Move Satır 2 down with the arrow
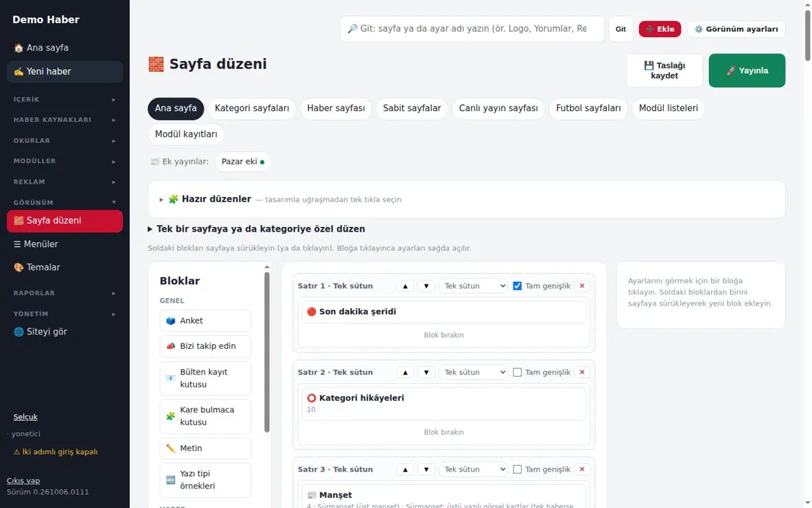812x508 pixels. pos(426,372)
